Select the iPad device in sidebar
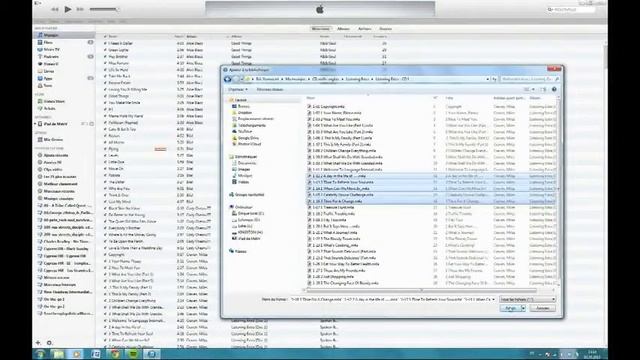Image resolution: width=640 pixels, height=360 pixels. pos(56,124)
